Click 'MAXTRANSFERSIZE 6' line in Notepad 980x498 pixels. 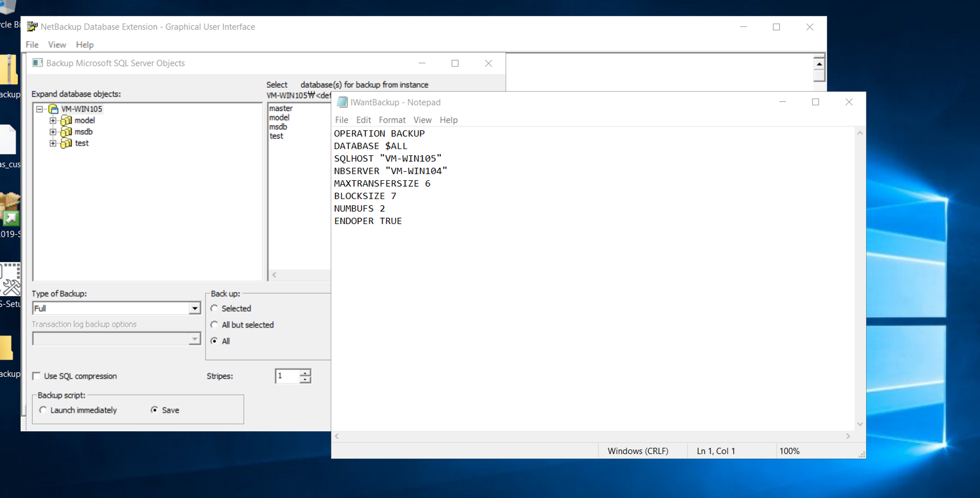point(382,183)
